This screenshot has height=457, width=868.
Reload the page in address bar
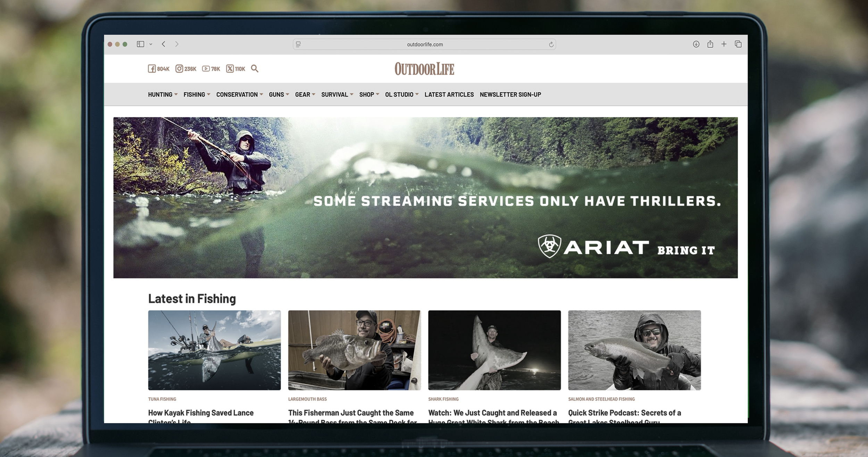pos(551,44)
